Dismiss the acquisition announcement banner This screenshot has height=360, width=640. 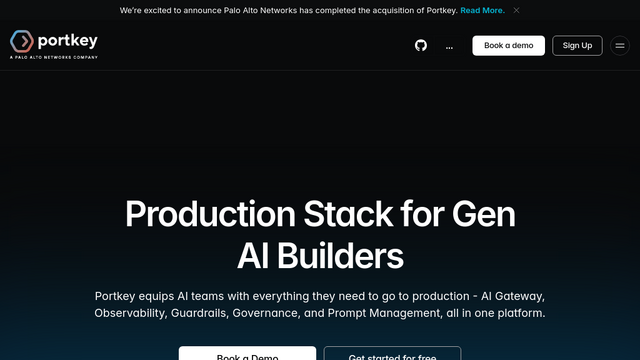tap(516, 10)
